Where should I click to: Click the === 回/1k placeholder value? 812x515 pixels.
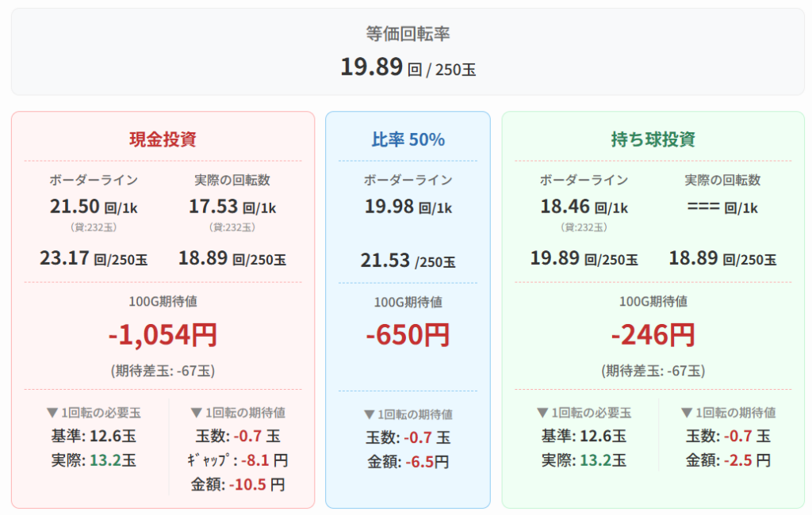722,208
